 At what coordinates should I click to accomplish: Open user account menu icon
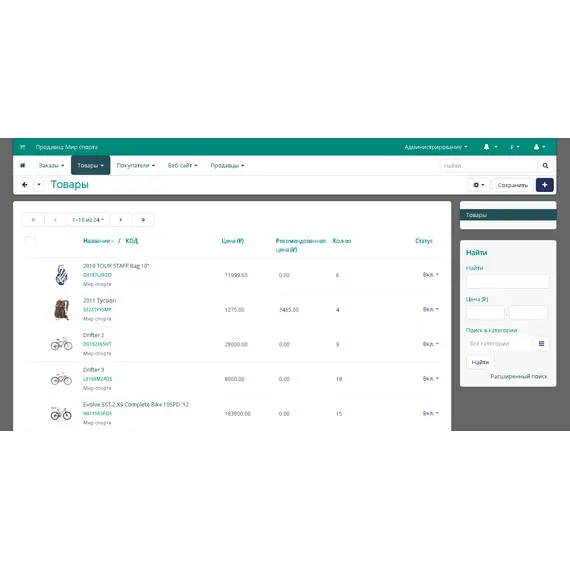click(539, 147)
